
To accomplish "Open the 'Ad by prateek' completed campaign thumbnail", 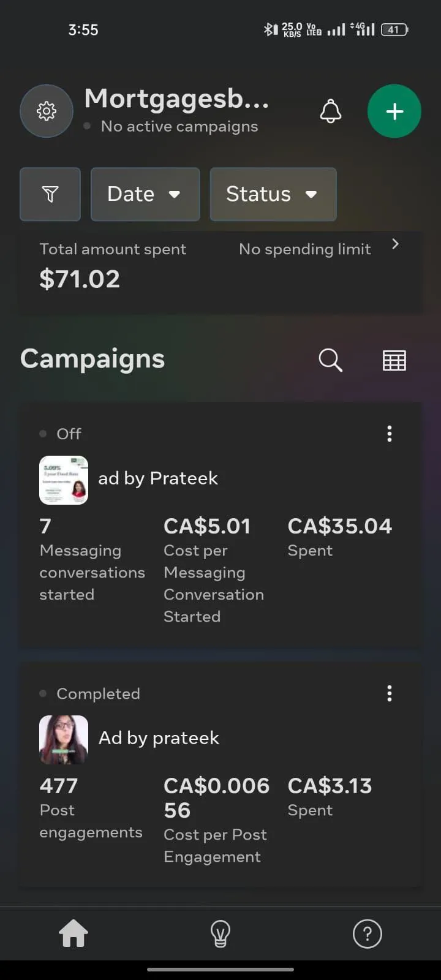I will coord(64,740).
